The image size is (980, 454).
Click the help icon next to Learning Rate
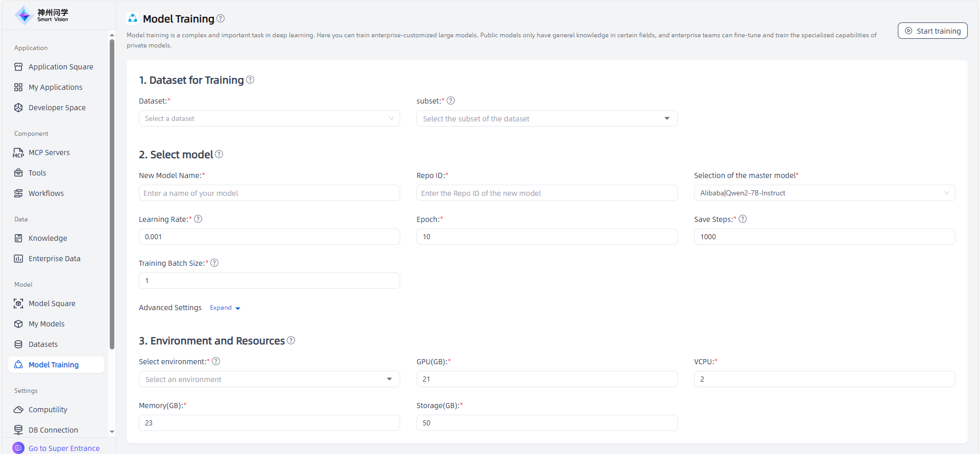[x=198, y=219]
